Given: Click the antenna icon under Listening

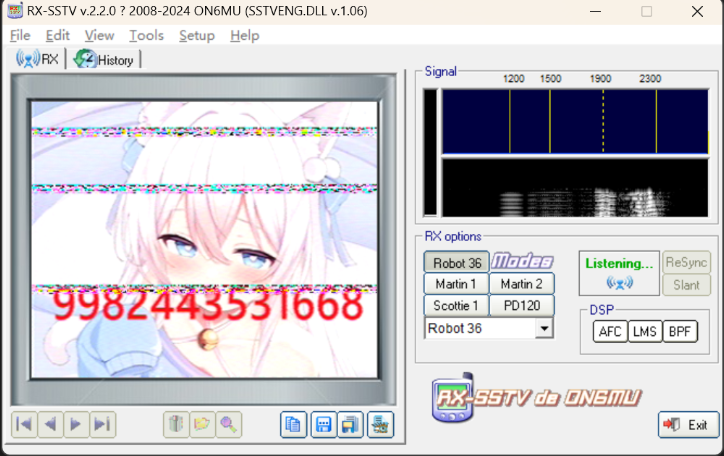Looking at the screenshot, I should pos(619,282).
